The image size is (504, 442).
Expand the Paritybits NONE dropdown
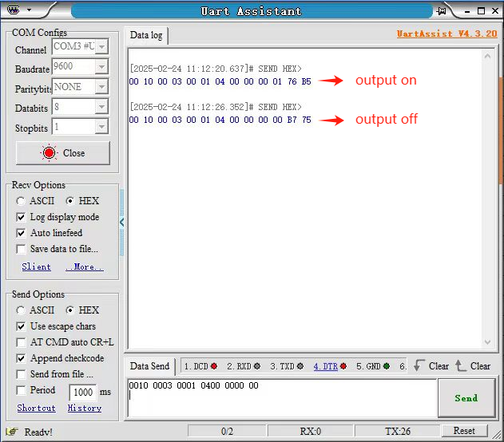[101, 87]
